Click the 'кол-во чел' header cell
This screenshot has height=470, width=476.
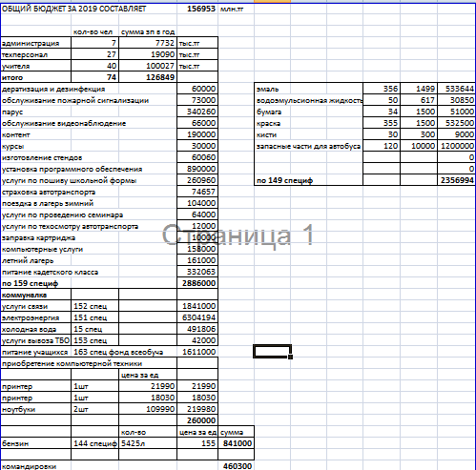point(94,31)
